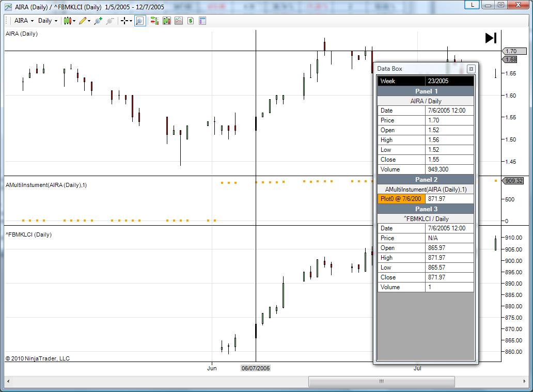This screenshot has width=533, height=392.
Task: Click the 1.70 price marker tag
Action: pos(513,51)
